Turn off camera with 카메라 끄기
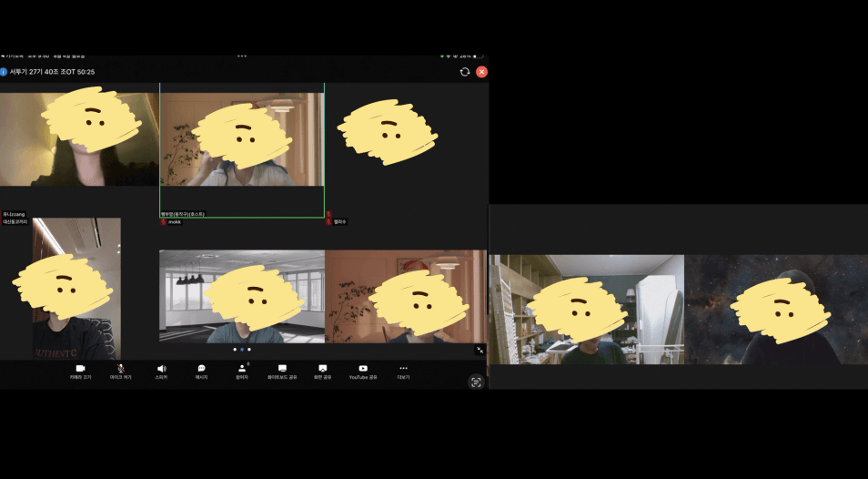Viewport: 868px width, 479px height. pyautogui.click(x=80, y=370)
